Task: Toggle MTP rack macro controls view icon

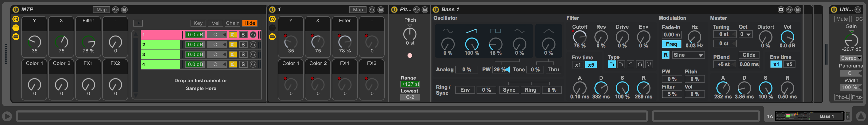Action: tap(16, 19)
